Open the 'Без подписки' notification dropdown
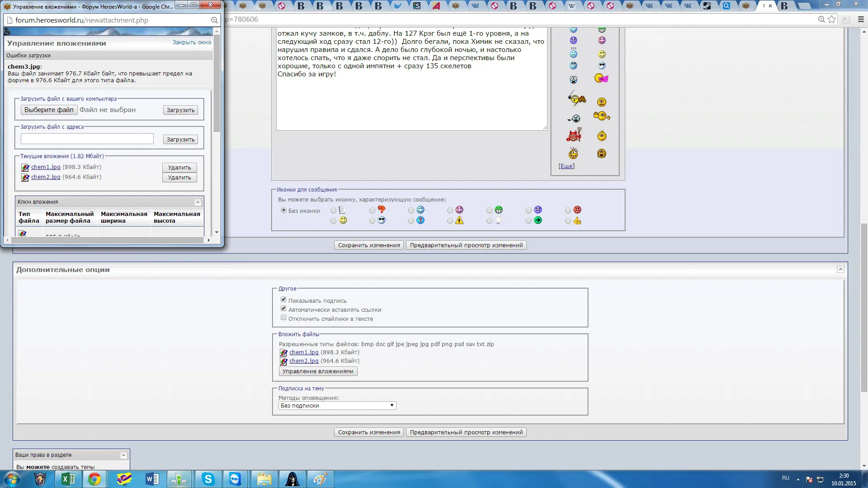 337,406
